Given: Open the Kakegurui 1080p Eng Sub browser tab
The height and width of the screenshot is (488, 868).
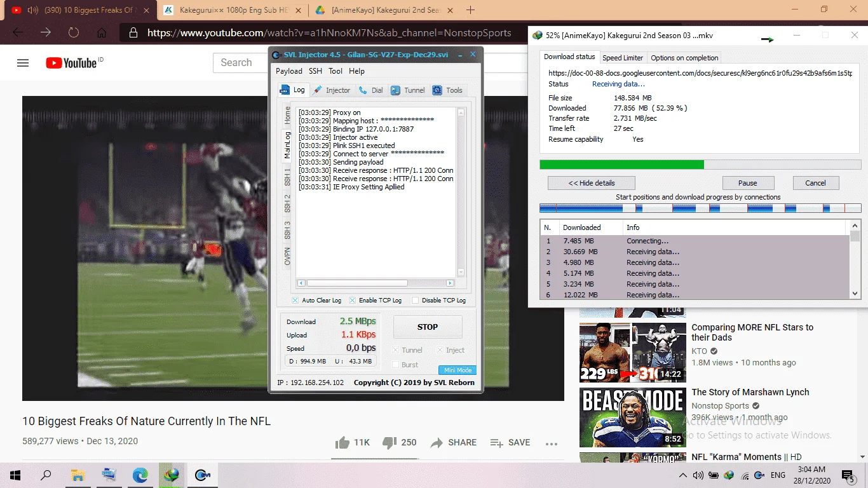Looking at the screenshot, I should point(233,10).
